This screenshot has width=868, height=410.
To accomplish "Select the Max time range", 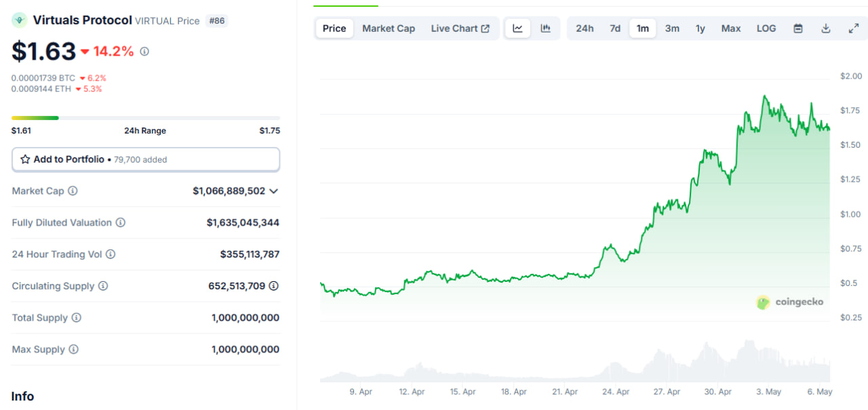I will point(731,28).
